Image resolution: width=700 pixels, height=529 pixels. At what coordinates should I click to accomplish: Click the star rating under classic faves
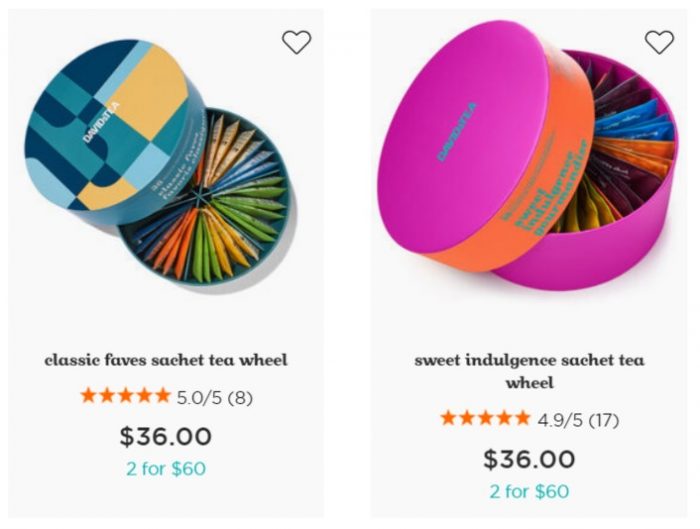point(125,396)
